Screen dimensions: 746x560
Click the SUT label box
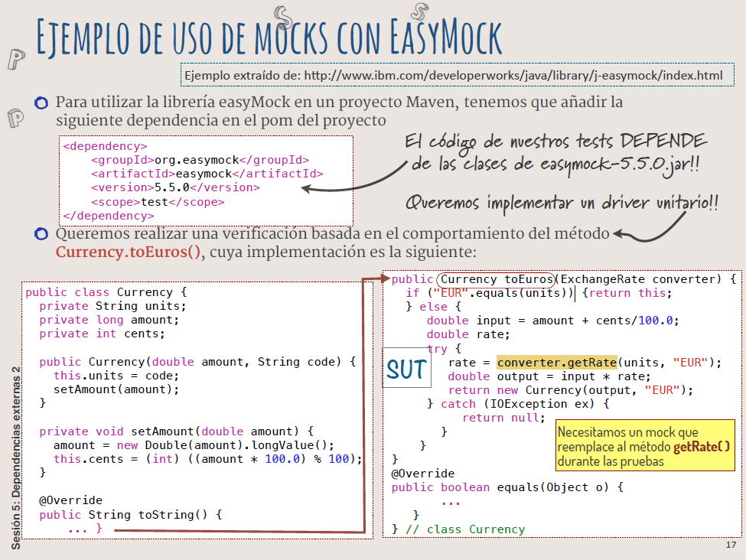tap(404, 369)
